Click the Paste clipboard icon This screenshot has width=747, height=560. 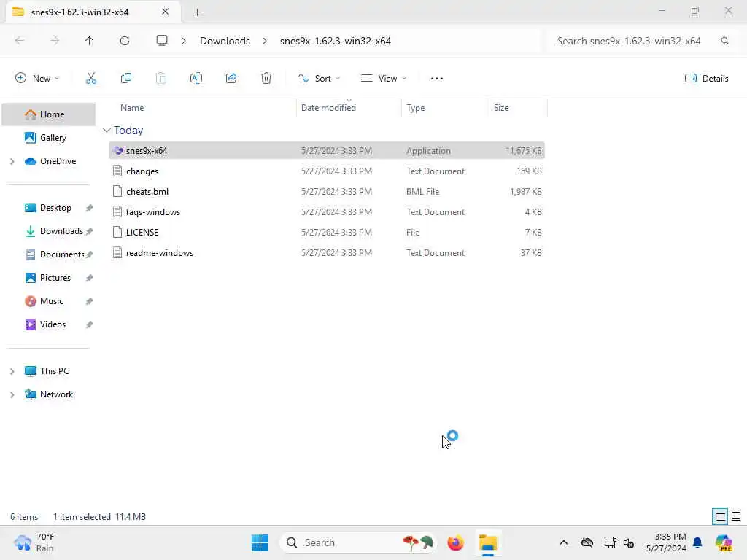coord(161,79)
